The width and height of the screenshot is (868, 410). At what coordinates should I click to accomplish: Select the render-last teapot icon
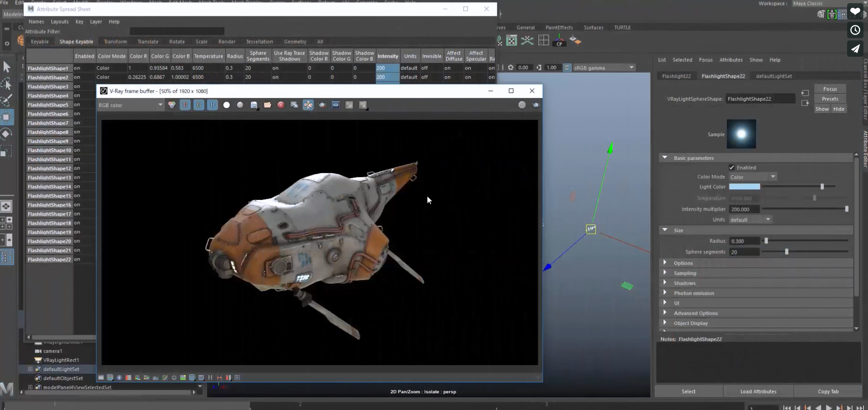pos(322,105)
